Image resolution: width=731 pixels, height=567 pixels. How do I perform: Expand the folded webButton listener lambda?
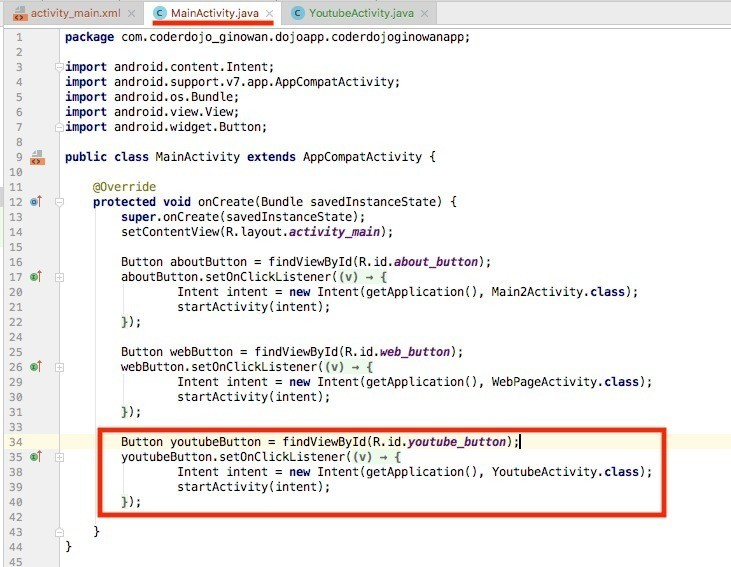point(60,367)
